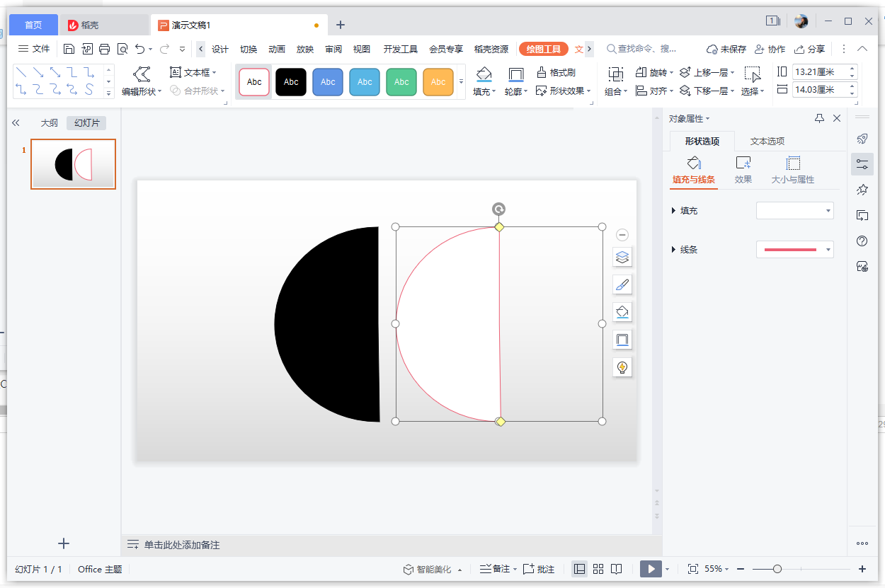Open the rotate (旋转) dropdown
This screenshot has height=588, width=885.
pos(654,72)
